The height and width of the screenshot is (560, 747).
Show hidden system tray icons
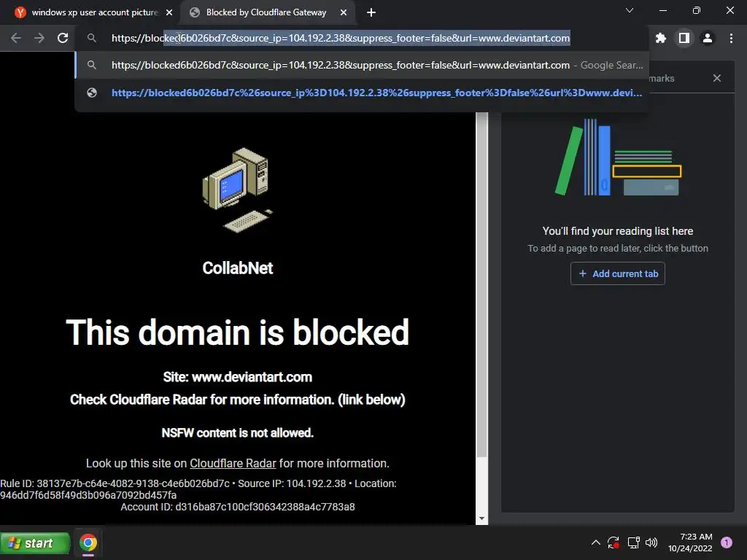click(595, 542)
